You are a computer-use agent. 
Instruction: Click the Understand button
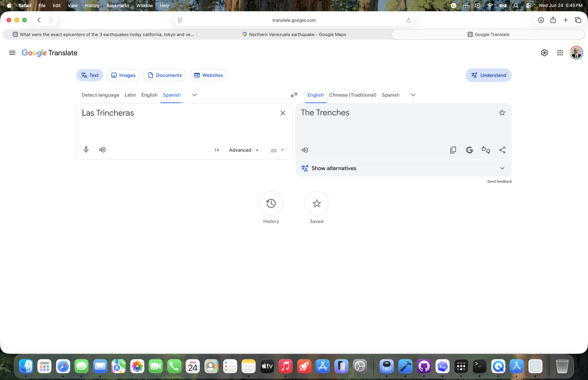489,75
